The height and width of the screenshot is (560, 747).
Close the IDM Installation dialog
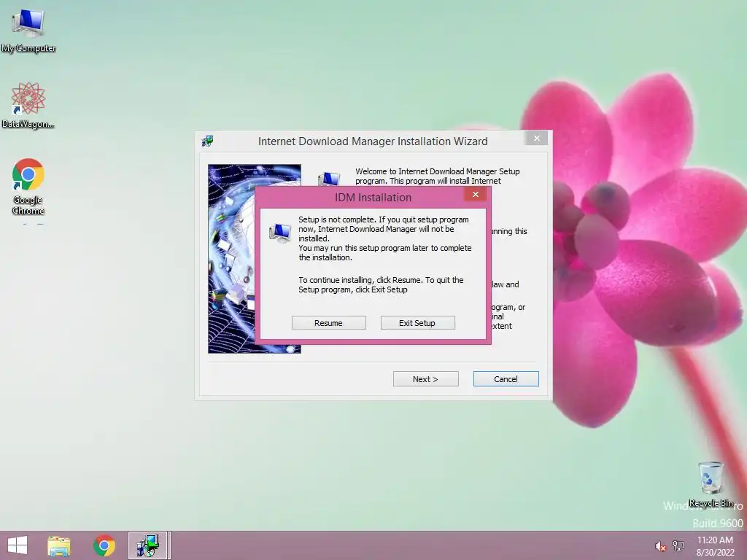click(x=476, y=194)
